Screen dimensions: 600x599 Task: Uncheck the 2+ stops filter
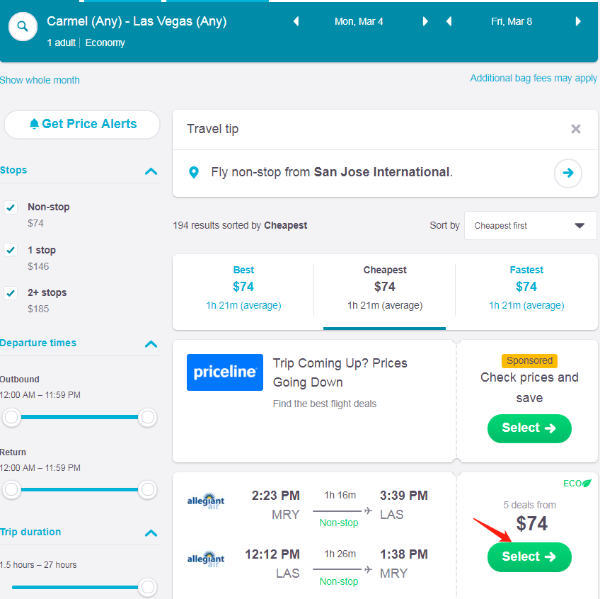[11, 293]
